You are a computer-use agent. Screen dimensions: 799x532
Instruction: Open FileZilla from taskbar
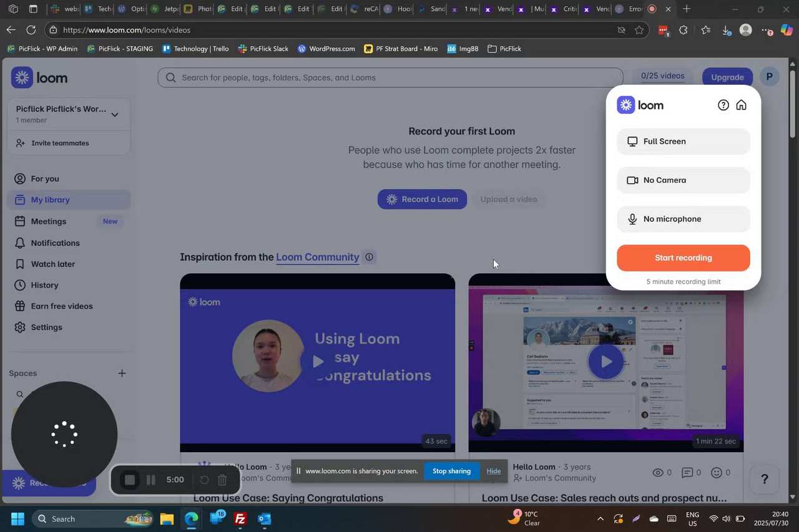coord(240,519)
